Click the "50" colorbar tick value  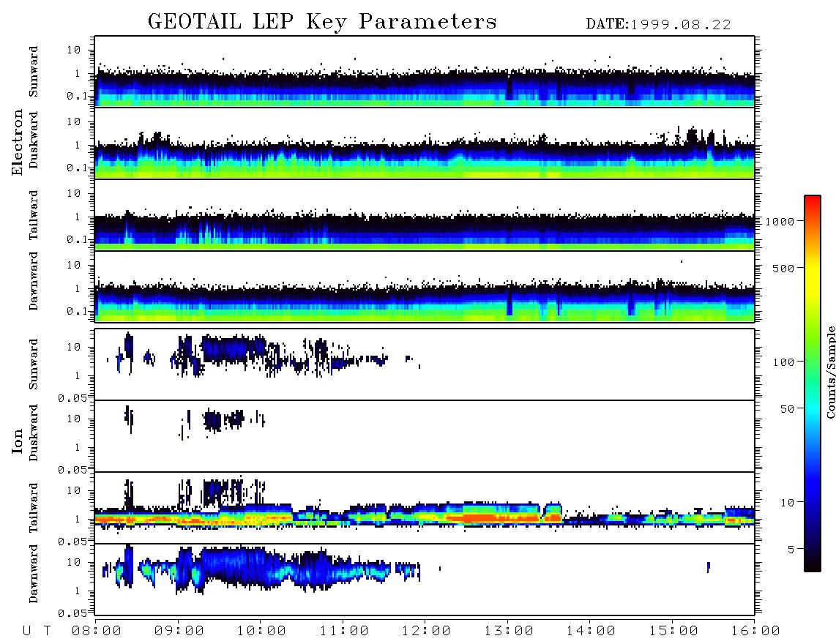787,409
